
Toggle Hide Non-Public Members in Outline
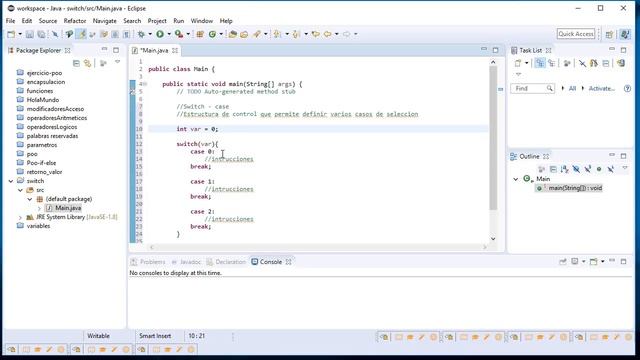(599, 169)
